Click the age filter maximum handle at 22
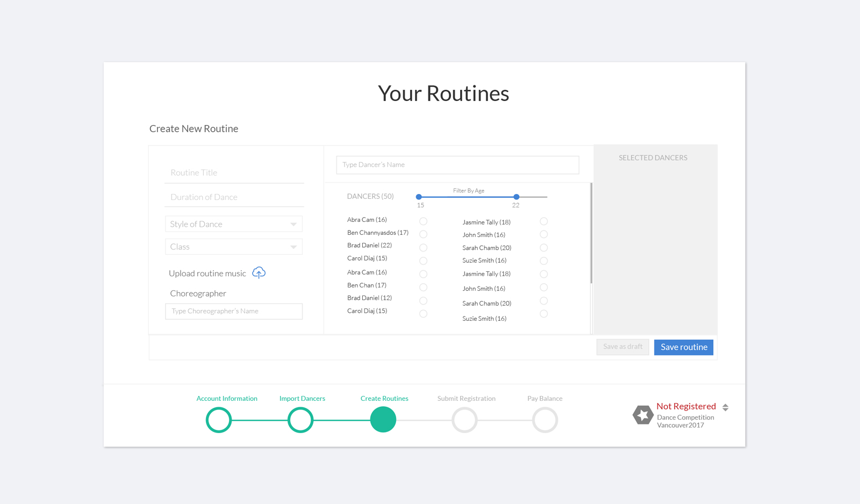 (x=517, y=197)
